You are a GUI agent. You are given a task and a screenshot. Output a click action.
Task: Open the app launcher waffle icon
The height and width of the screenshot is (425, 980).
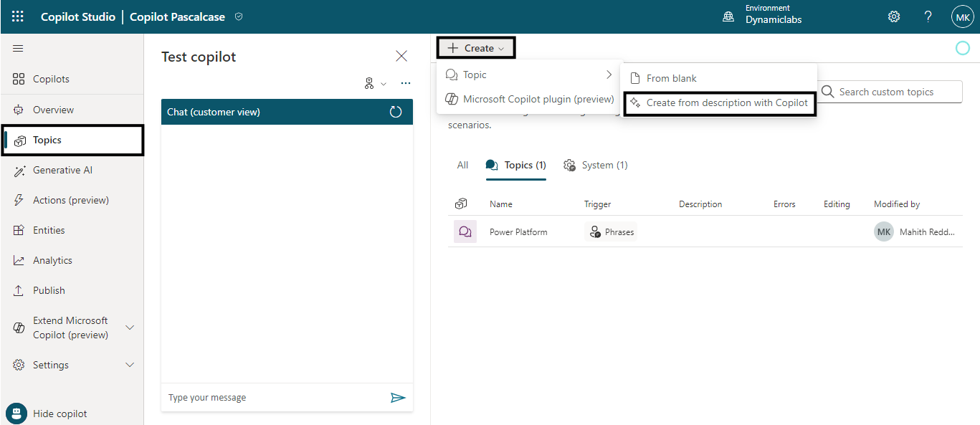tap(17, 16)
